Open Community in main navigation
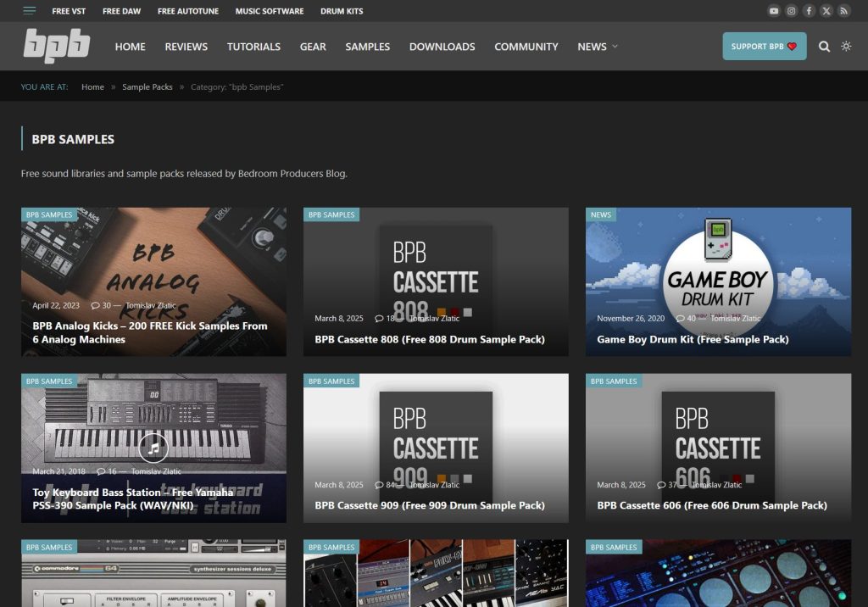 pos(526,47)
